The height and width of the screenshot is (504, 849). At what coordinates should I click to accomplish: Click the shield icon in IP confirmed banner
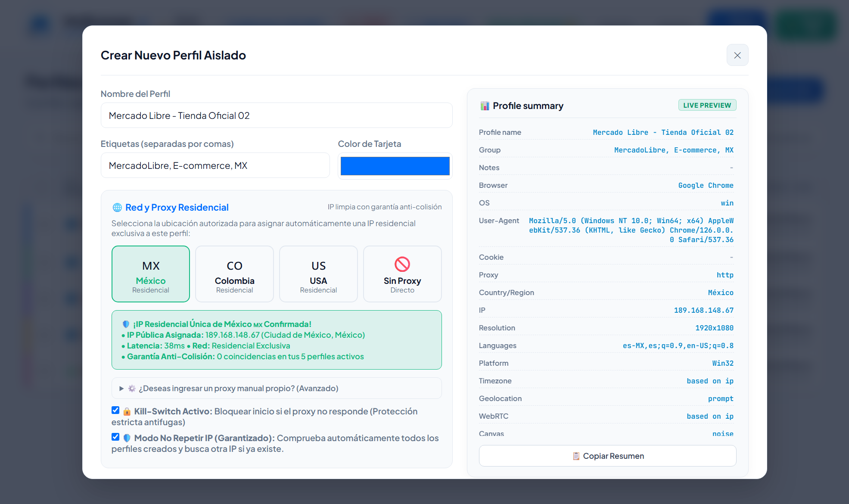126,324
